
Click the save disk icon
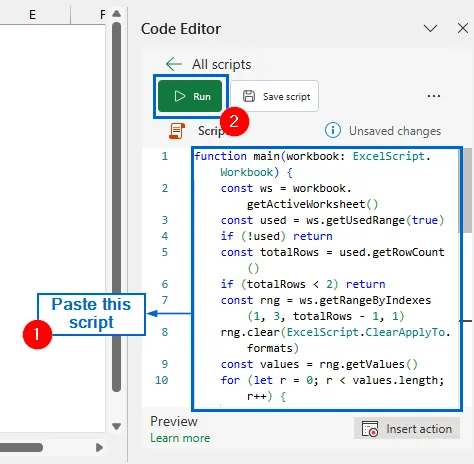(x=249, y=96)
